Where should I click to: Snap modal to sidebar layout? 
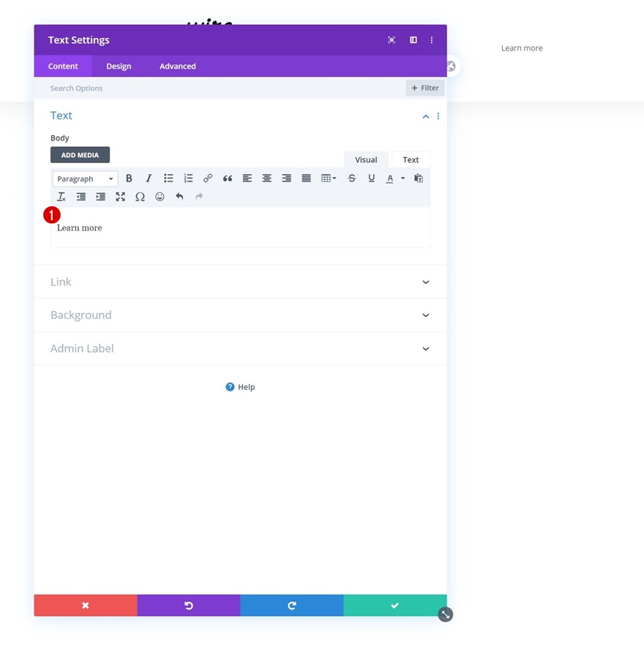pos(413,40)
